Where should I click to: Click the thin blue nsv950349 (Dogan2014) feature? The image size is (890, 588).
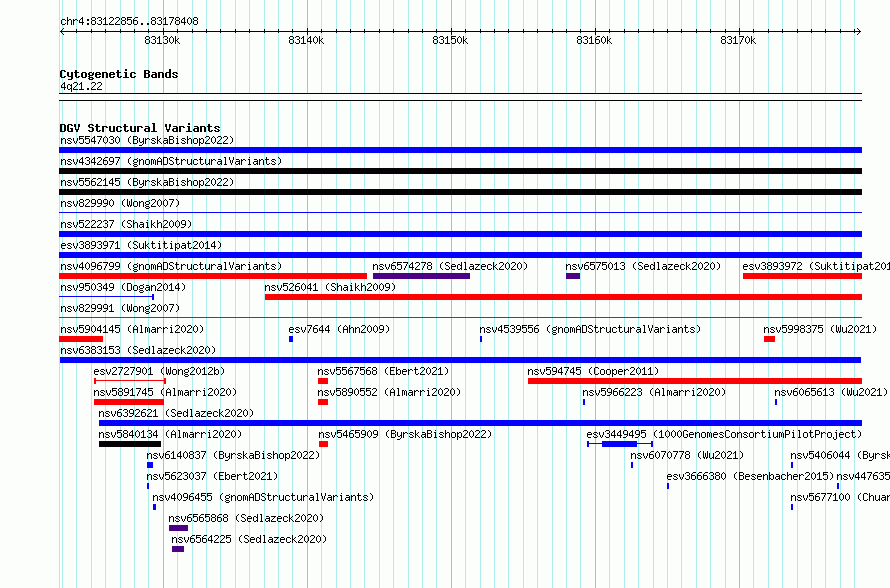pyautogui.click(x=107, y=297)
